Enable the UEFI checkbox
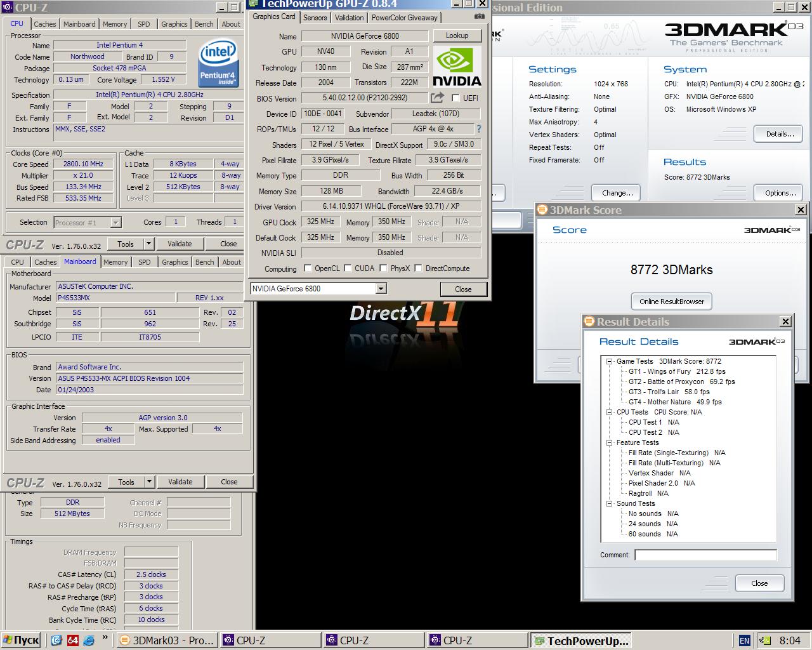812x650 pixels. pyautogui.click(x=455, y=98)
